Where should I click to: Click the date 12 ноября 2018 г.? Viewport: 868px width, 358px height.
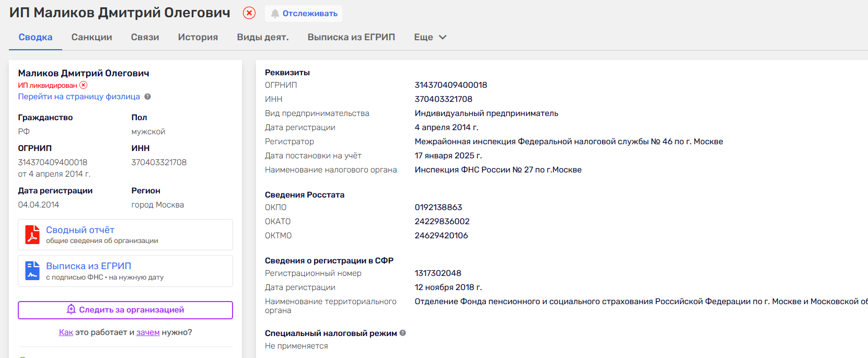pos(448,287)
